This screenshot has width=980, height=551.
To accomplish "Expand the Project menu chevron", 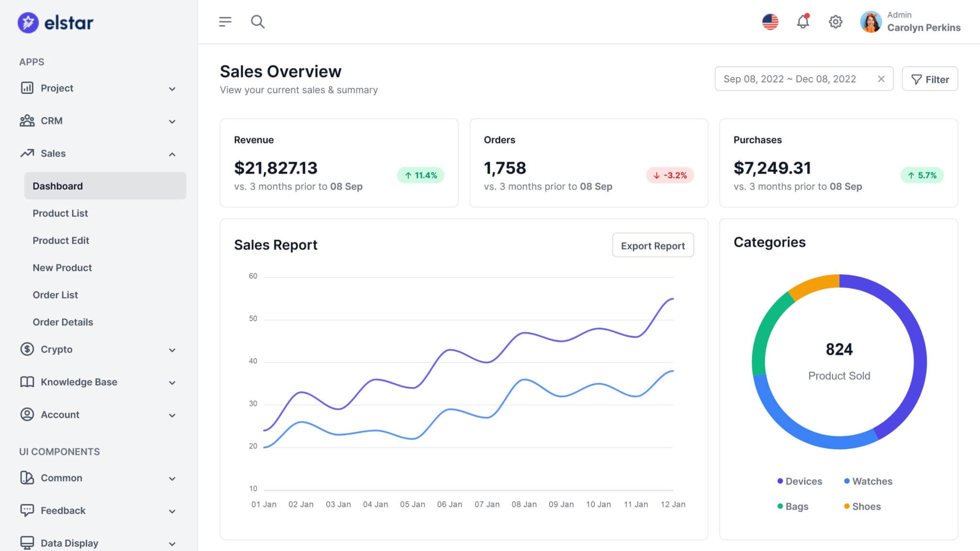I will coord(172,89).
